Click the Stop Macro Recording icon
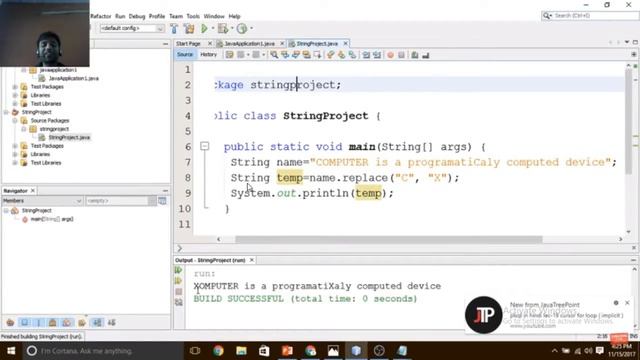Screen dimensions: 640x360 (401, 55)
